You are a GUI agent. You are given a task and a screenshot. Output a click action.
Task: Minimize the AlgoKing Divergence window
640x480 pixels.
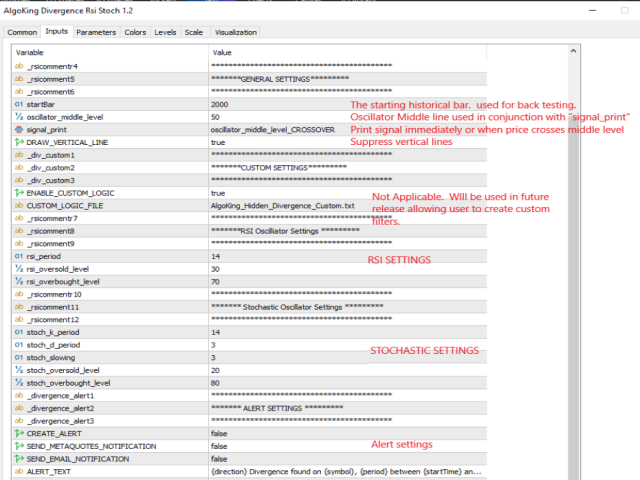coord(593,10)
